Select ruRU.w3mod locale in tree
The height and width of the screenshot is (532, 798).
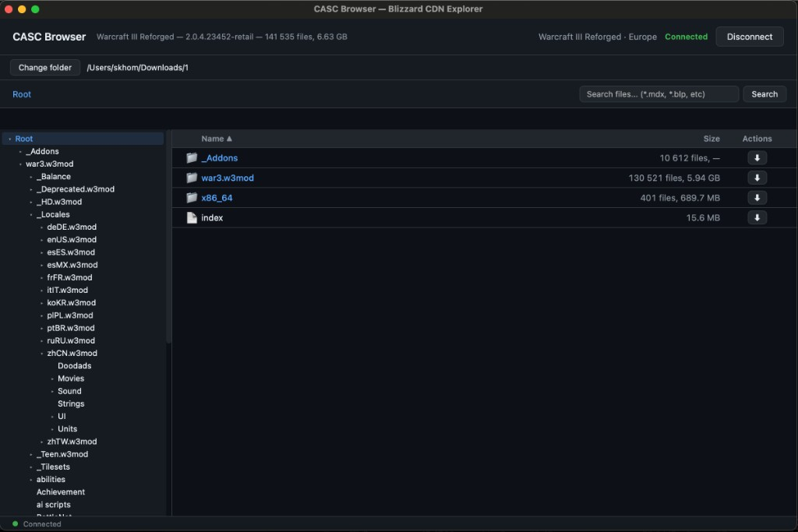click(x=71, y=340)
